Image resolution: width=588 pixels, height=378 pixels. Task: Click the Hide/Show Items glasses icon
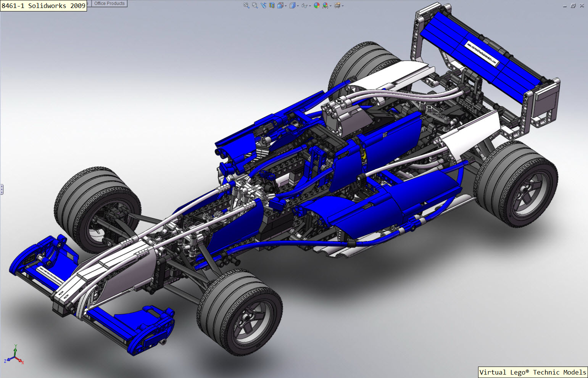tap(304, 6)
